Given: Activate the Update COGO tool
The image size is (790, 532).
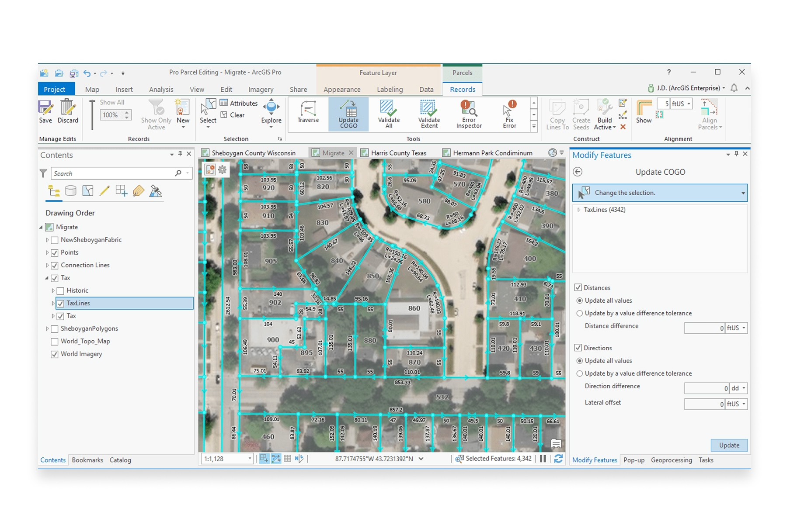Looking at the screenshot, I should click(x=348, y=114).
